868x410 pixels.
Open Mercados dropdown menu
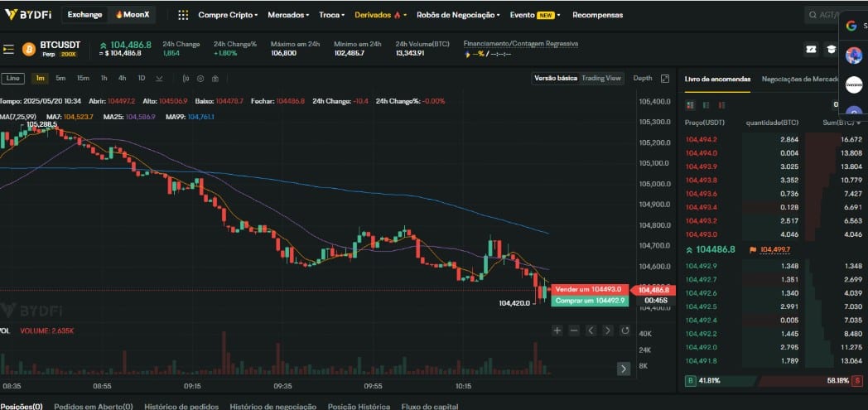tap(288, 15)
